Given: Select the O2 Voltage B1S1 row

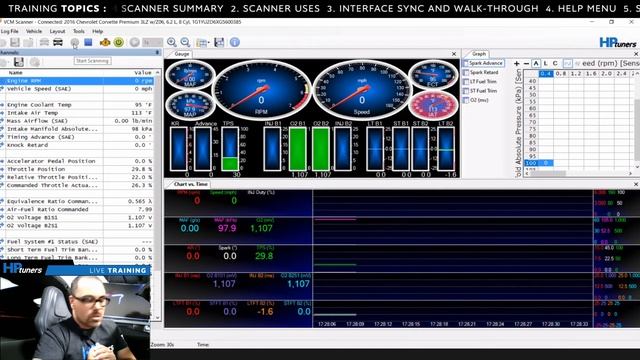Looking at the screenshot, I should pyautogui.click(x=77, y=218).
